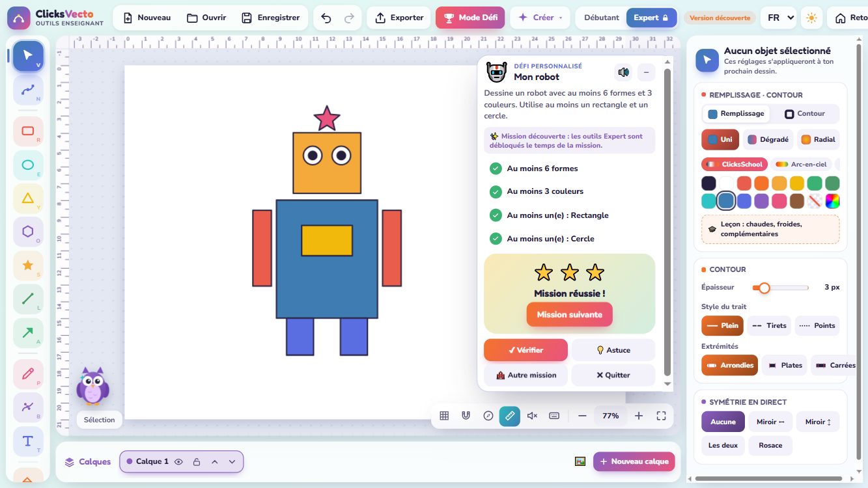Select the Hexagon polygon tool

pyautogui.click(x=28, y=232)
